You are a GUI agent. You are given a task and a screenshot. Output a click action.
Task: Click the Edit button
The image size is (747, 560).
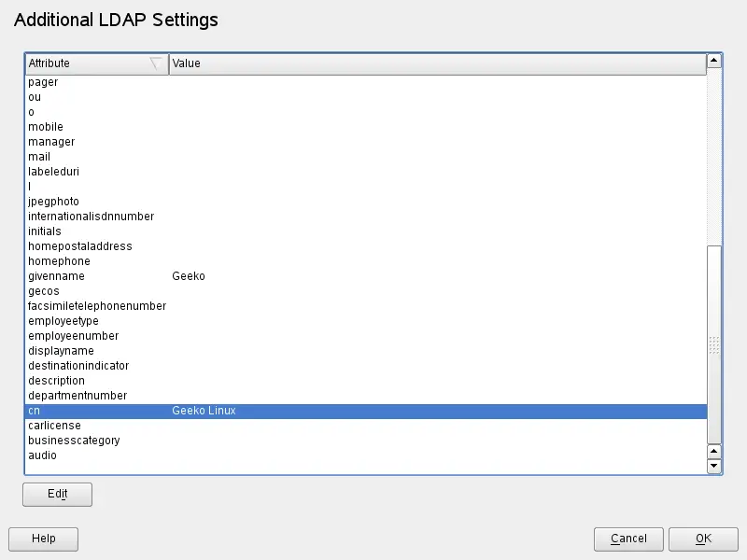coord(57,495)
